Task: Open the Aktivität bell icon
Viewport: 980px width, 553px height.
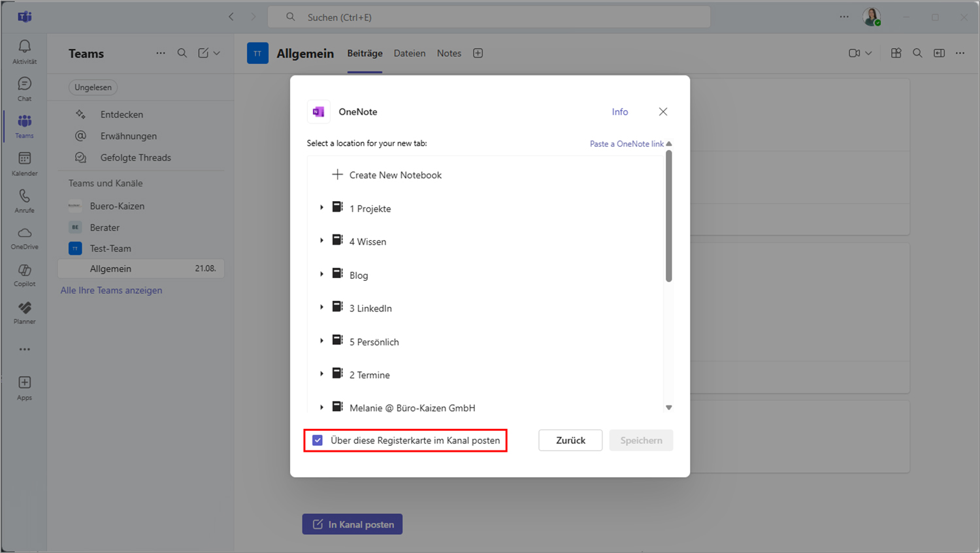Action: [24, 51]
